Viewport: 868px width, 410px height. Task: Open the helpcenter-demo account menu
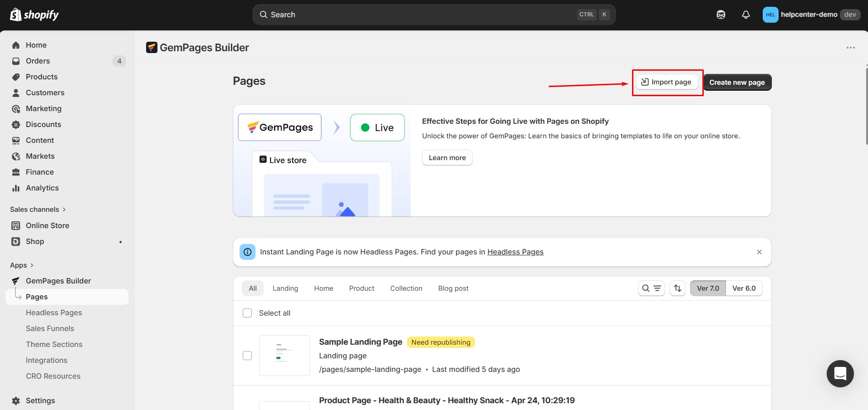pos(811,15)
